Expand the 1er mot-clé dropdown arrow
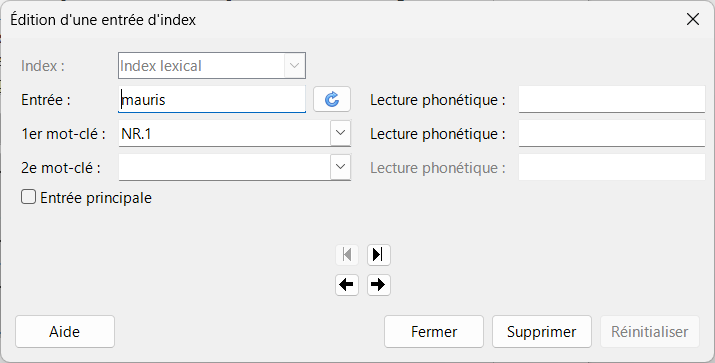 tap(340, 133)
